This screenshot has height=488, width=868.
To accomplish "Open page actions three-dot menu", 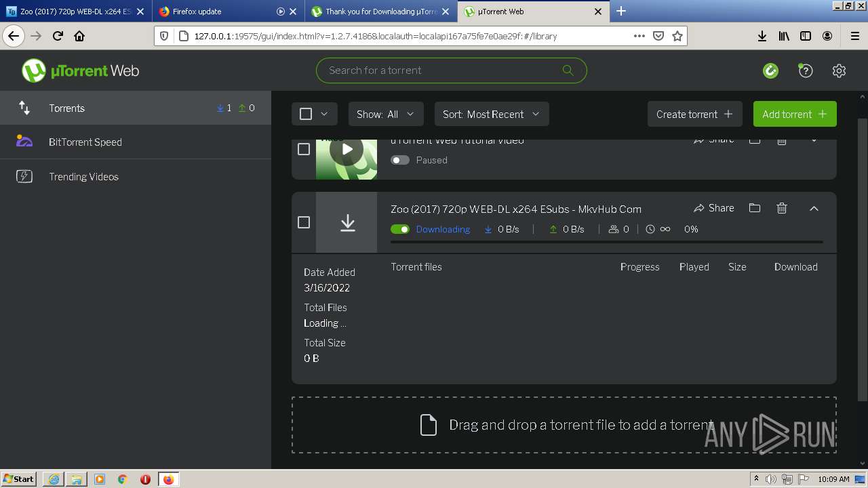I will point(639,36).
